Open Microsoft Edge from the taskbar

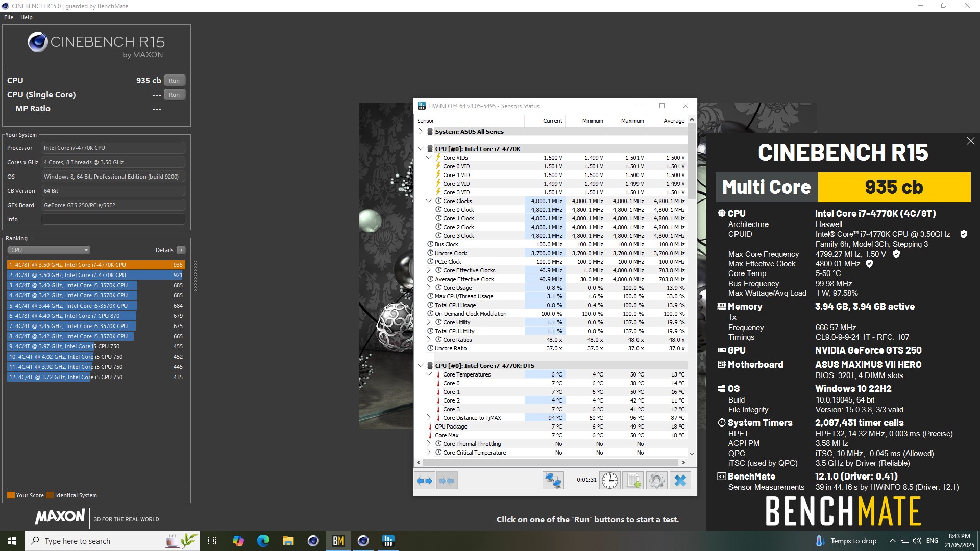[x=263, y=541]
